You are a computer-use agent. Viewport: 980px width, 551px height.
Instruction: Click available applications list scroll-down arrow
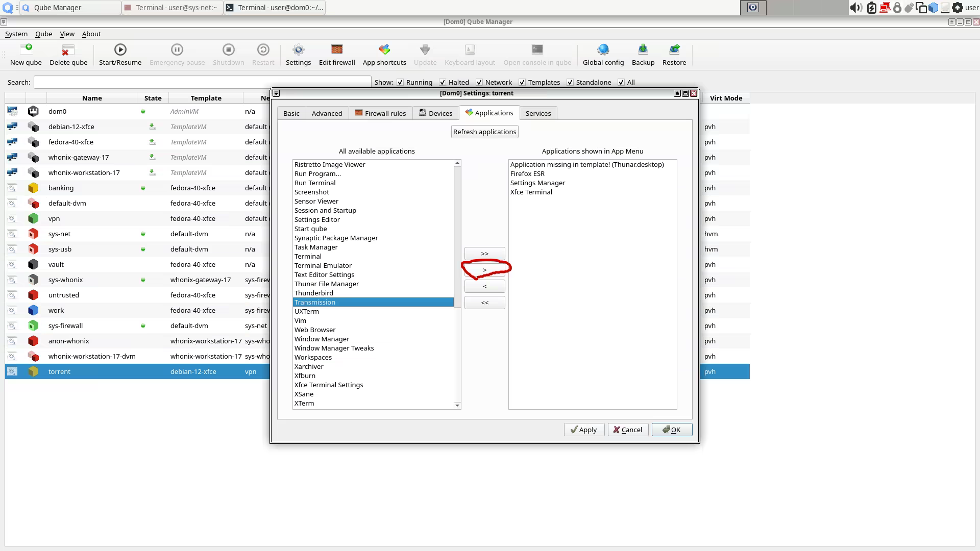point(457,406)
